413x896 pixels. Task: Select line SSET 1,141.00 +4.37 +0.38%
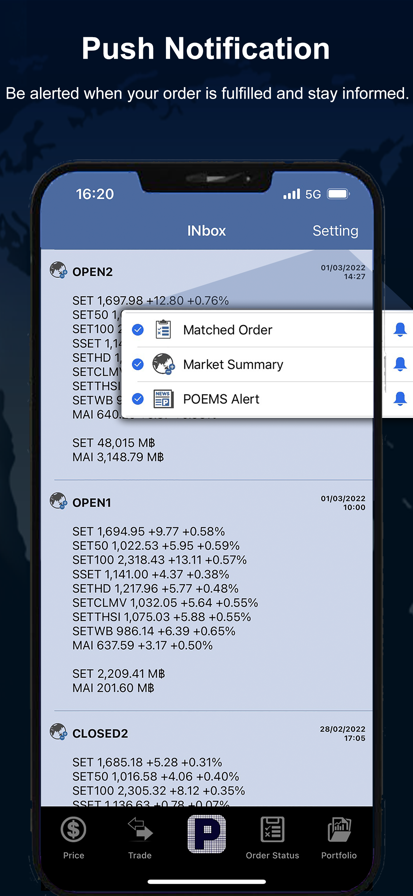(x=151, y=574)
